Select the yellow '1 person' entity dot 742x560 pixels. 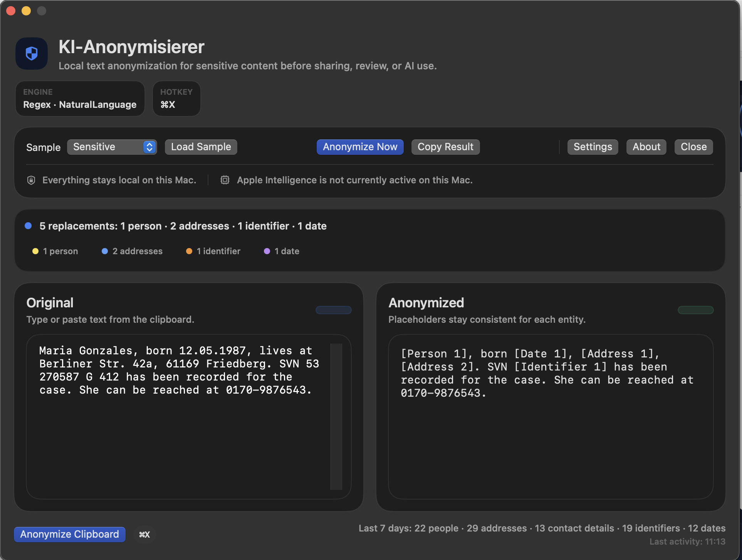point(36,251)
